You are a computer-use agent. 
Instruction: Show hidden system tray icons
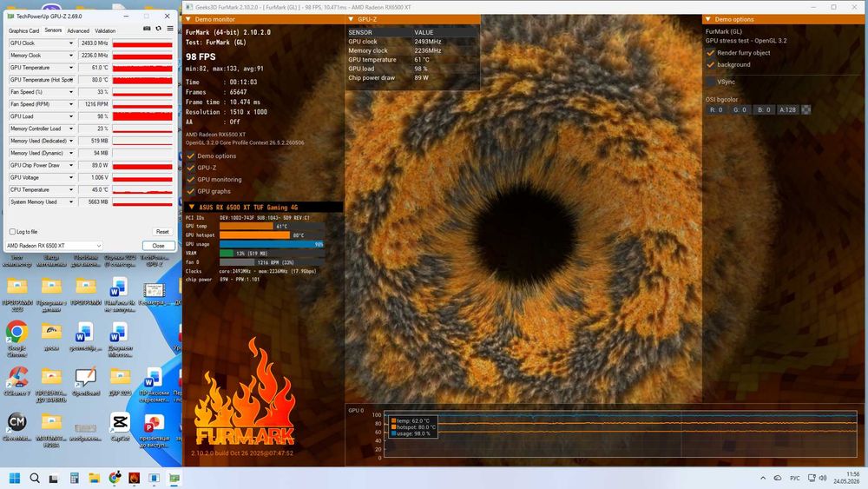763,478
